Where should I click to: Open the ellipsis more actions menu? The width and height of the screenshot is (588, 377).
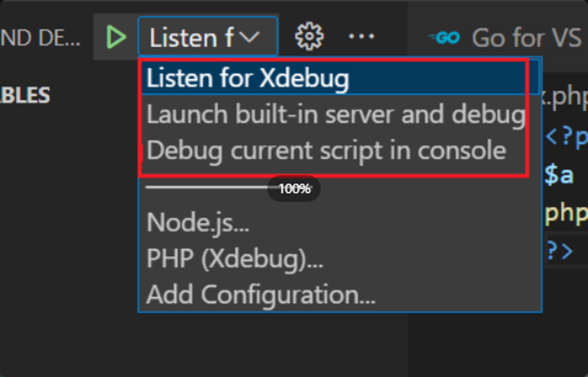coord(361,36)
